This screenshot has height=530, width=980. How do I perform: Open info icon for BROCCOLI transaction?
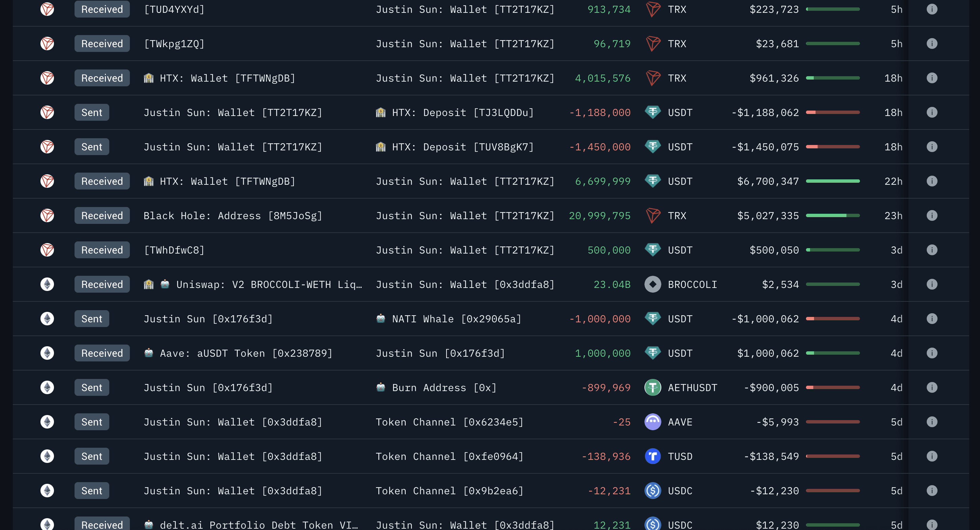tap(932, 284)
